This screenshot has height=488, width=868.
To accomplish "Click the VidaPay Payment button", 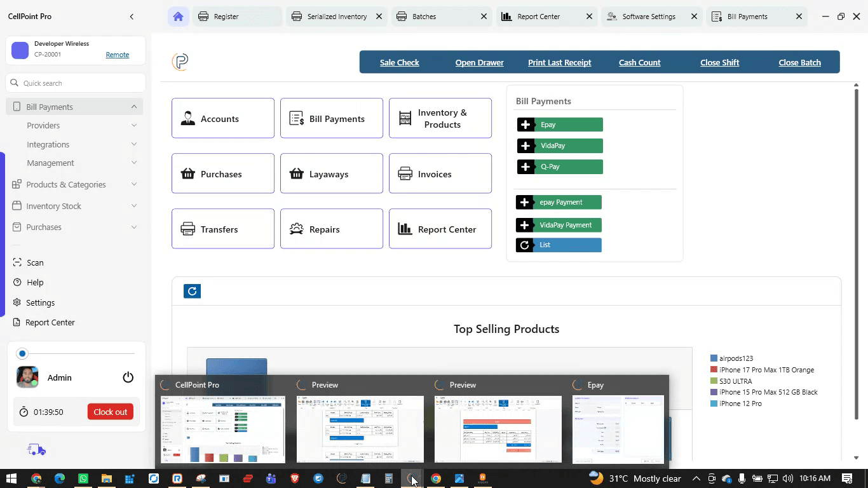I will coord(559,225).
